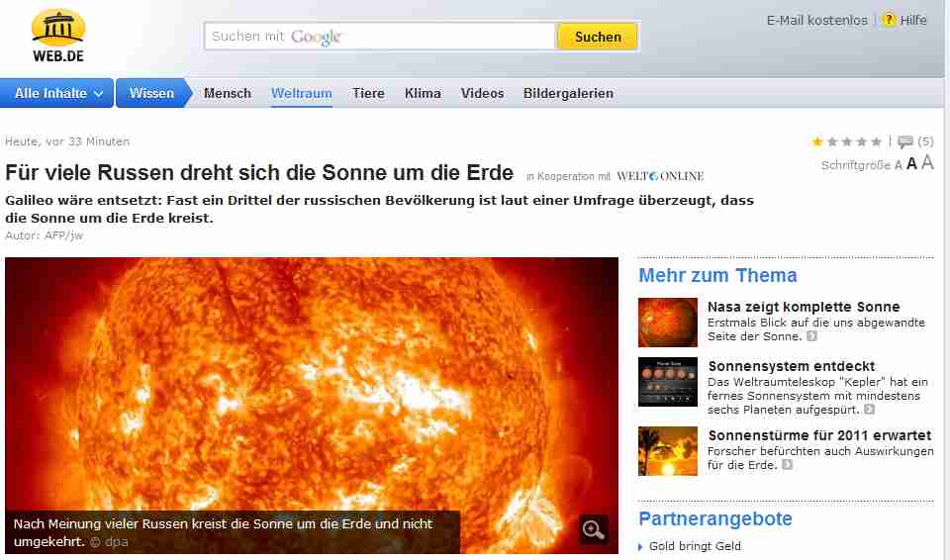Rate the article five stars
The width and height of the screenshot is (950, 560).
pyautogui.click(x=876, y=141)
